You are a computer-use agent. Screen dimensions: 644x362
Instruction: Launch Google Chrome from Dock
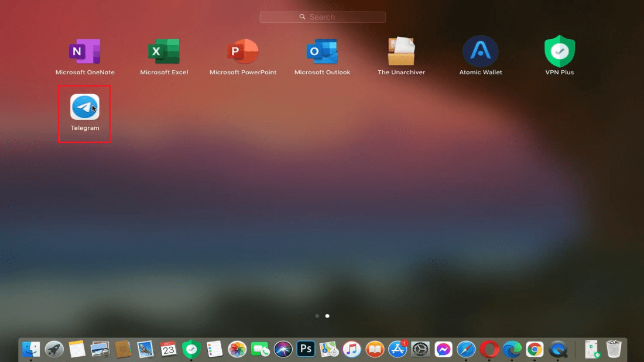pos(535,349)
